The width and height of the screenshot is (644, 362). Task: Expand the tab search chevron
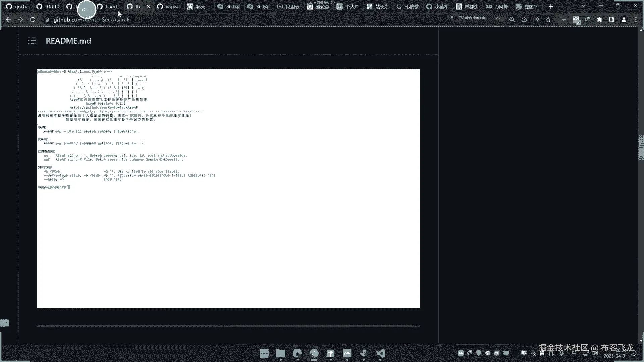click(583, 6)
